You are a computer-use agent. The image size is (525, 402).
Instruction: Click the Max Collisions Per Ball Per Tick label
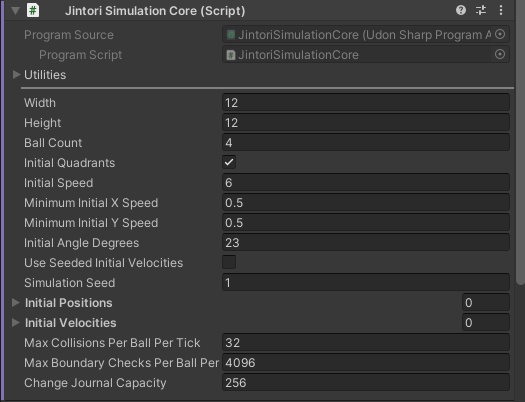[x=112, y=343]
